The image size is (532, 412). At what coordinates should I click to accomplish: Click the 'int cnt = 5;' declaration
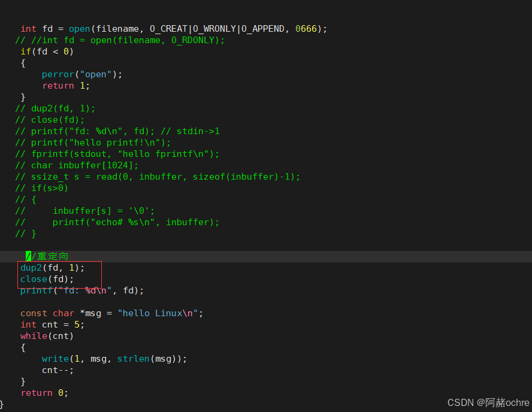(x=52, y=325)
